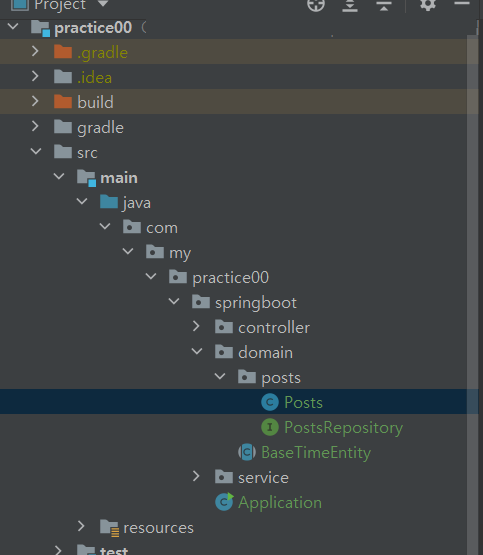Click the Project view label
The image size is (483, 555).
pyautogui.click(x=60, y=5)
